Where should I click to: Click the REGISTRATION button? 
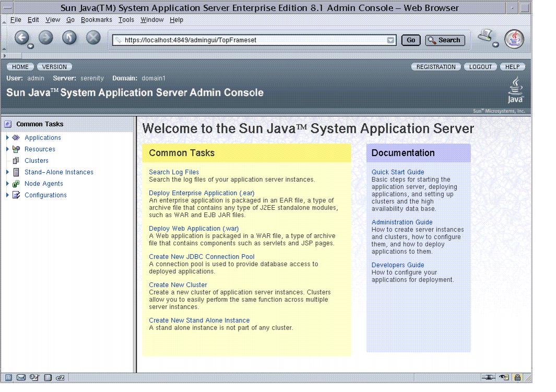(436, 67)
